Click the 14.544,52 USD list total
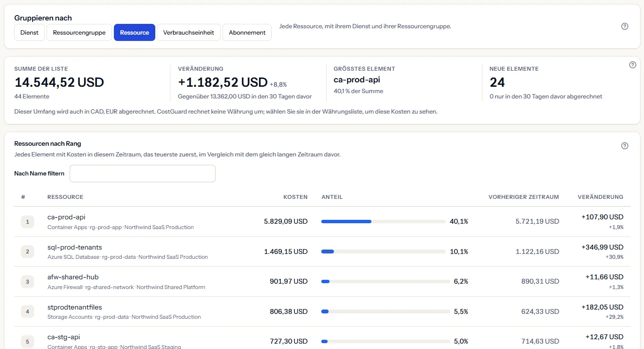The width and height of the screenshot is (644, 349). point(59,82)
